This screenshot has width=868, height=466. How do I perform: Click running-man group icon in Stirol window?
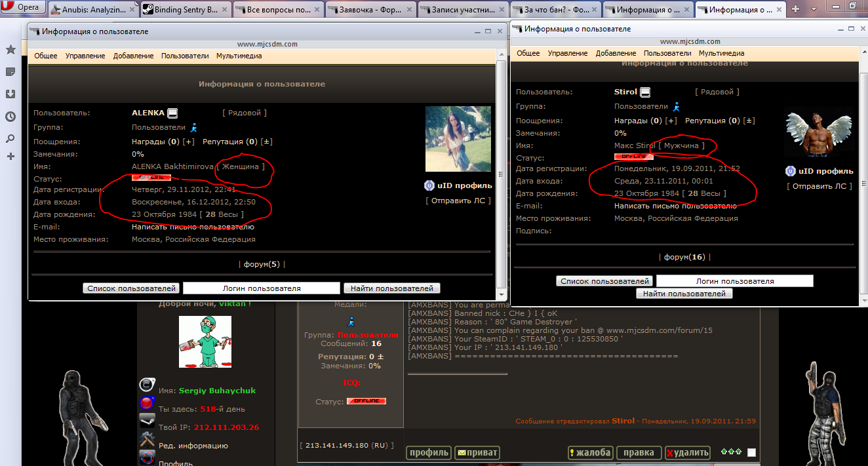[x=676, y=106]
